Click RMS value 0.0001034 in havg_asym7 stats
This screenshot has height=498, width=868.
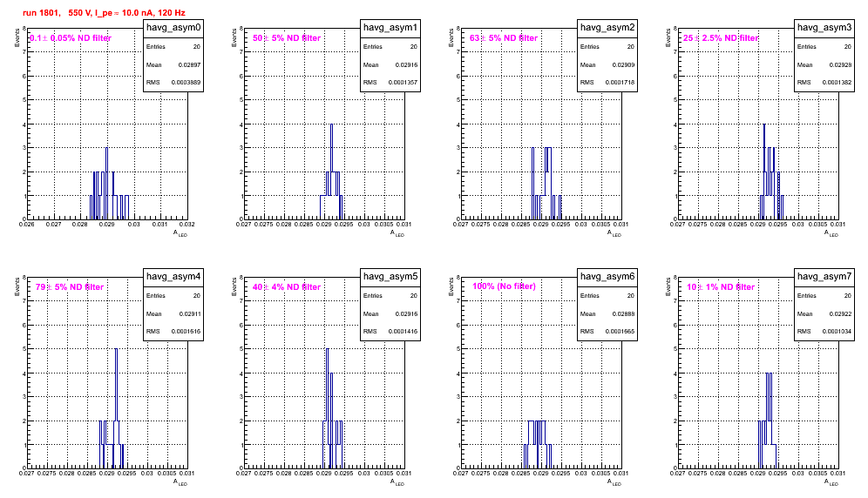pos(837,332)
